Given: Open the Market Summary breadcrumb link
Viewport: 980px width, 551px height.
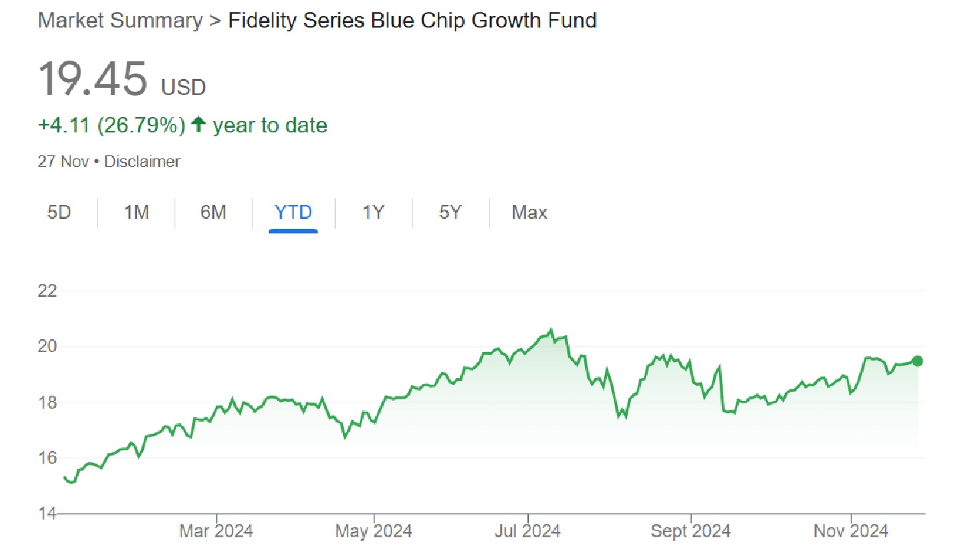Looking at the screenshot, I should pyautogui.click(x=119, y=21).
